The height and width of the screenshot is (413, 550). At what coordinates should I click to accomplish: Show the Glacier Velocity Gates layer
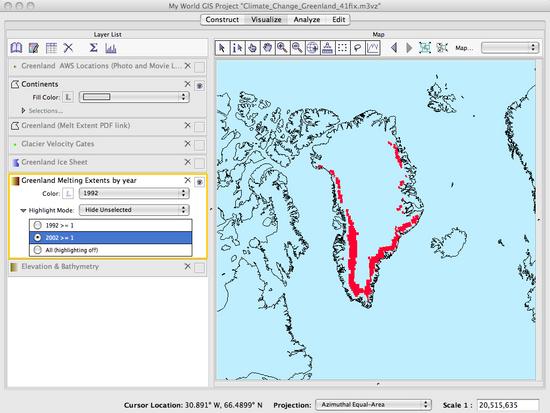tap(200, 145)
